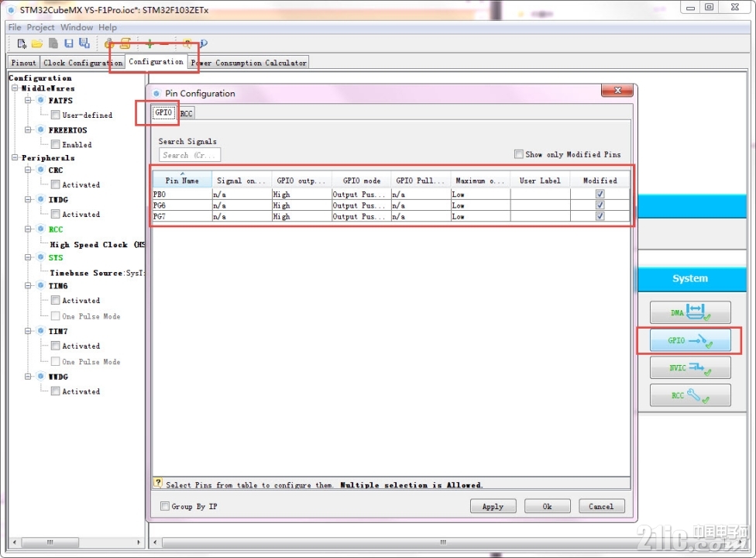Click the main area horizontal scrollbar thumb

pyautogui.click(x=442, y=542)
